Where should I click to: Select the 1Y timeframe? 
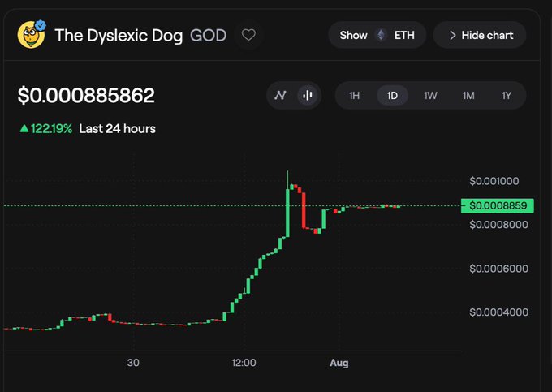[x=507, y=96]
